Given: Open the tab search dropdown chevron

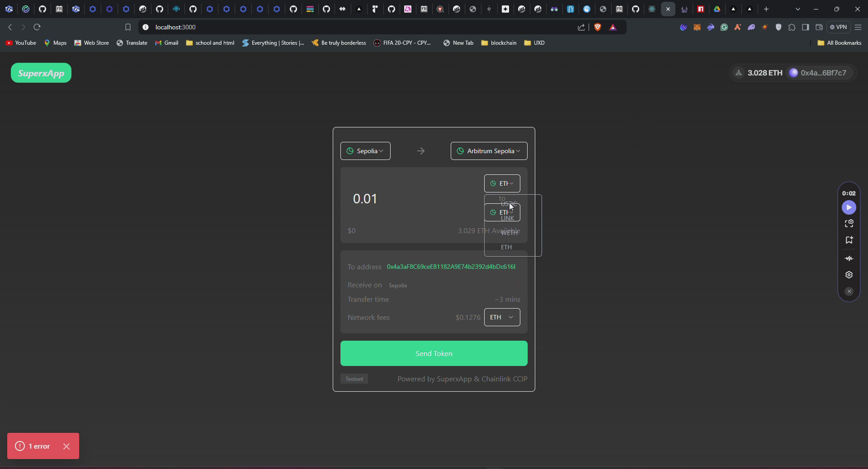Looking at the screenshot, I should [798, 9].
